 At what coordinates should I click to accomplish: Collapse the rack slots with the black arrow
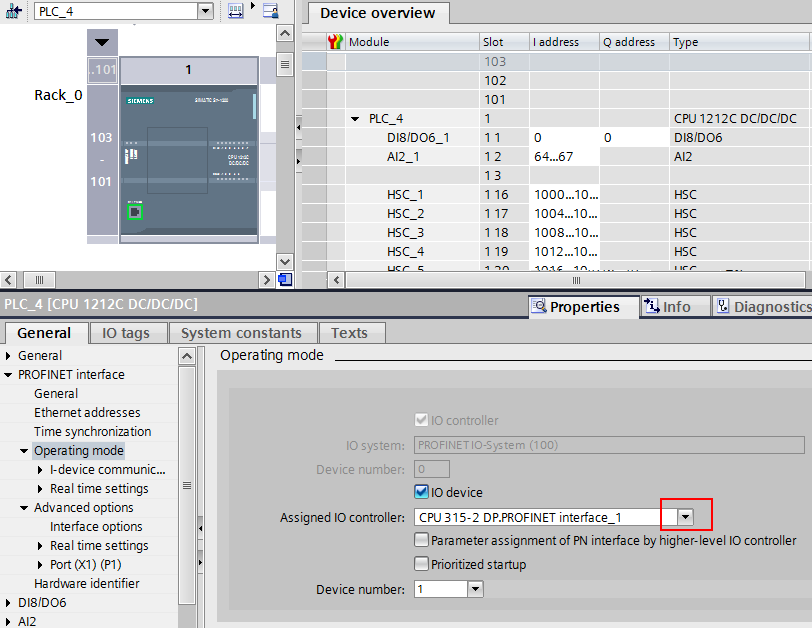[x=102, y=42]
